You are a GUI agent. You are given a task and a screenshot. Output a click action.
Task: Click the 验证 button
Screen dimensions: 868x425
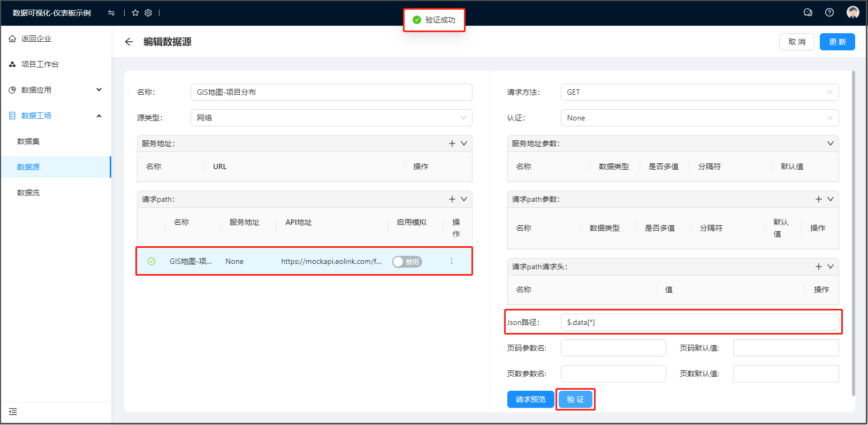[x=575, y=399]
